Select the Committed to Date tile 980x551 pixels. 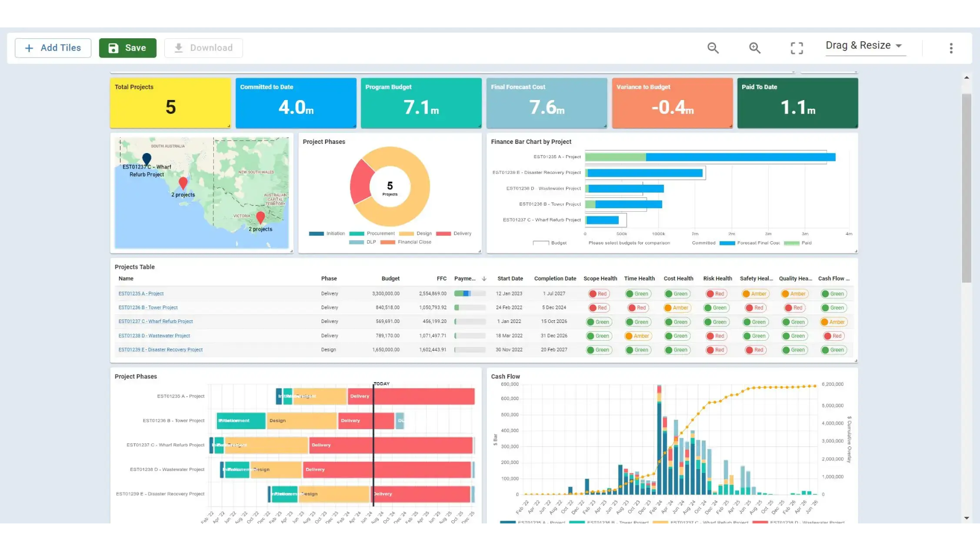(x=296, y=103)
